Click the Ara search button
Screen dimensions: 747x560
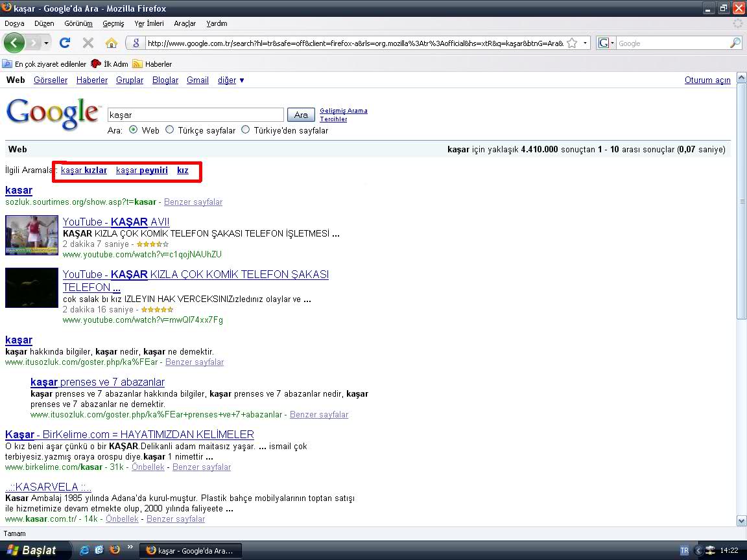301,115
